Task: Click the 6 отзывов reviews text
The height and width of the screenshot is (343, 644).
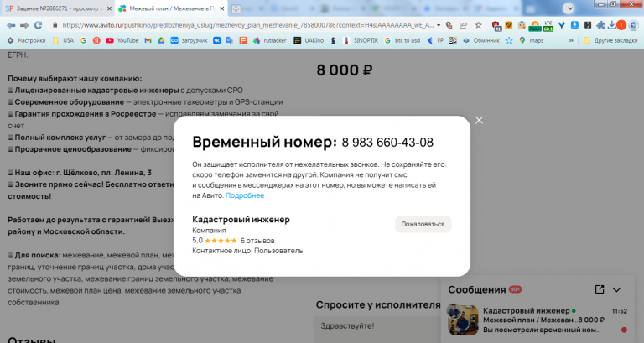Action: coord(257,241)
